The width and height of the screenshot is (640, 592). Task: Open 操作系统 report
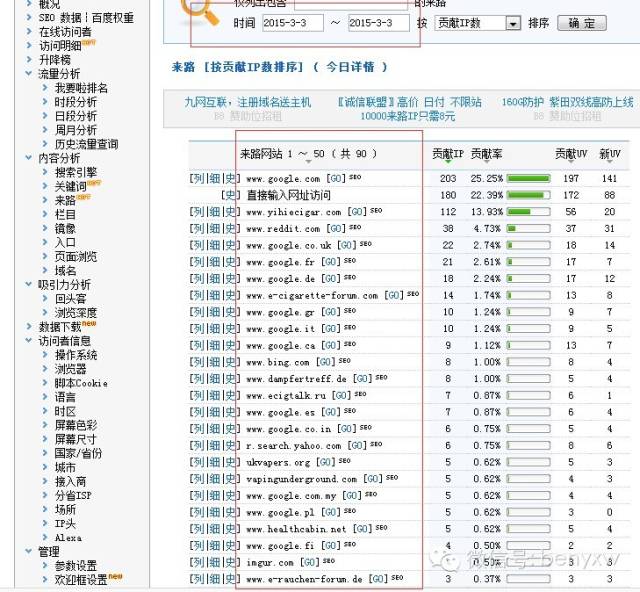tap(76, 355)
